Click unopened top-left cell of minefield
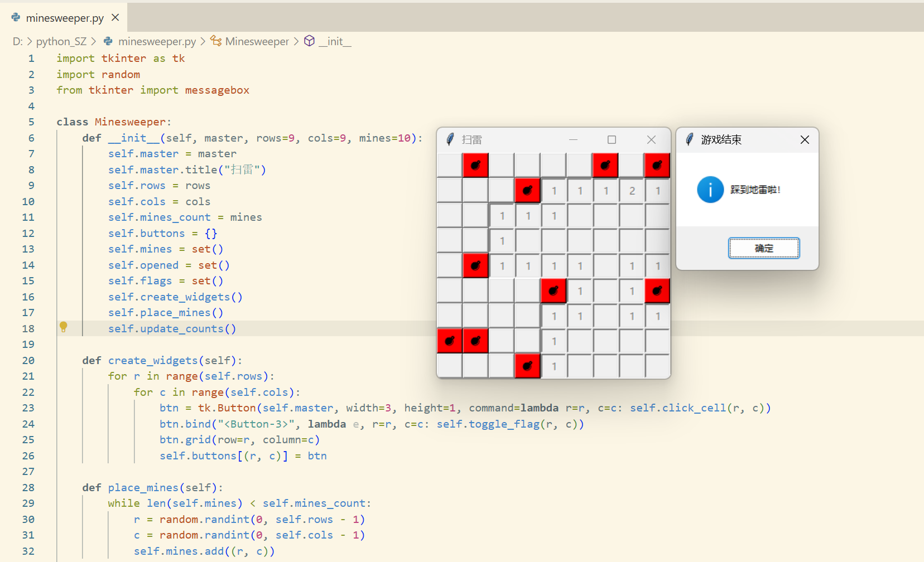 point(450,166)
